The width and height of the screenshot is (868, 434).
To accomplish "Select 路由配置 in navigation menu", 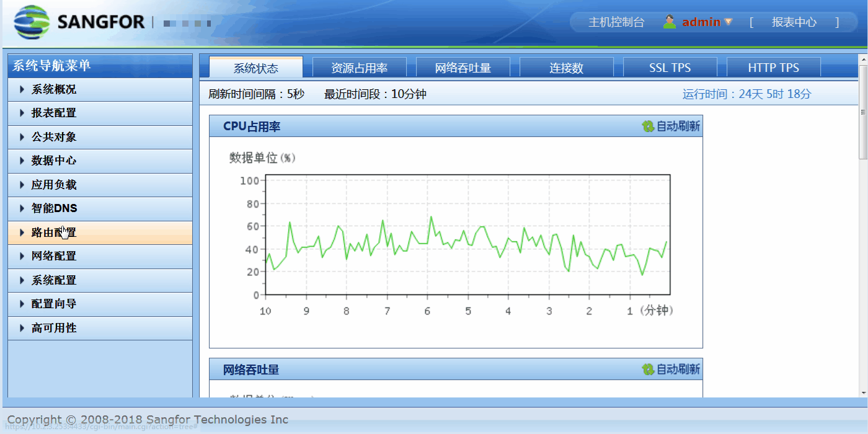I will pyautogui.click(x=54, y=232).
